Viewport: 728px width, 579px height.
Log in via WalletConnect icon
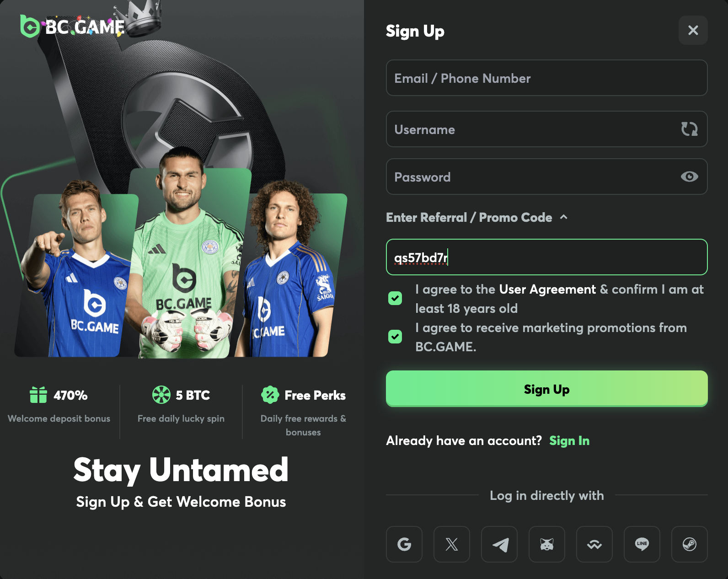(x=594, y=544)
